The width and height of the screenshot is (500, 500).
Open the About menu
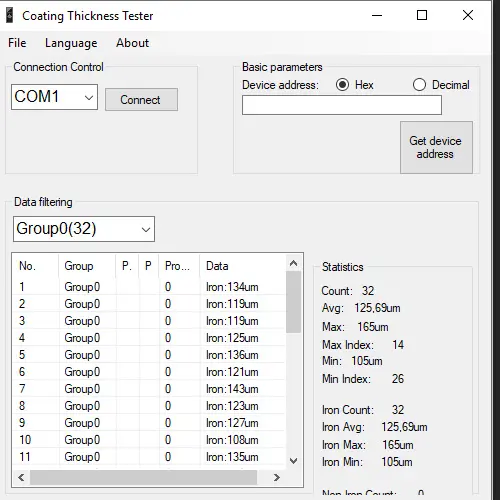tap(132, 43)
